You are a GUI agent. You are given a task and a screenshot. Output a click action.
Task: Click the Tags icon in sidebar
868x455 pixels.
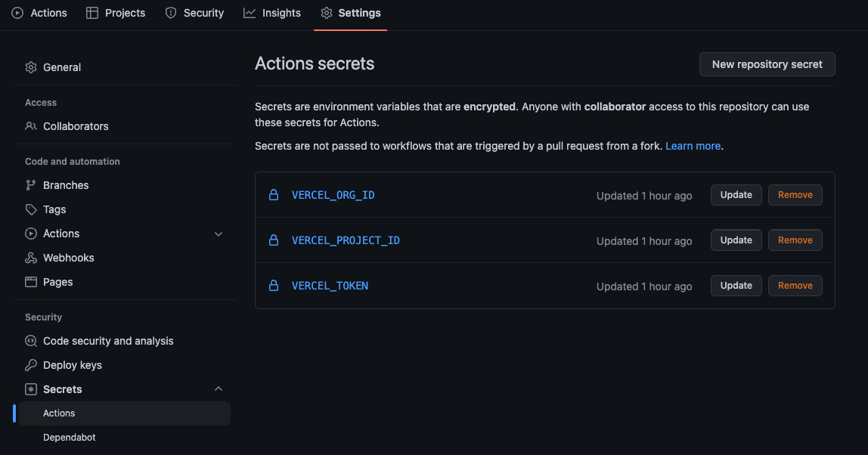[x=30, y=209]
